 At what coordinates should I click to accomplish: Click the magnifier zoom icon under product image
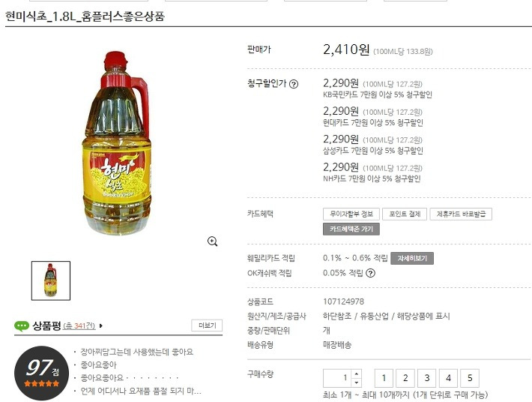click(212, 241)
